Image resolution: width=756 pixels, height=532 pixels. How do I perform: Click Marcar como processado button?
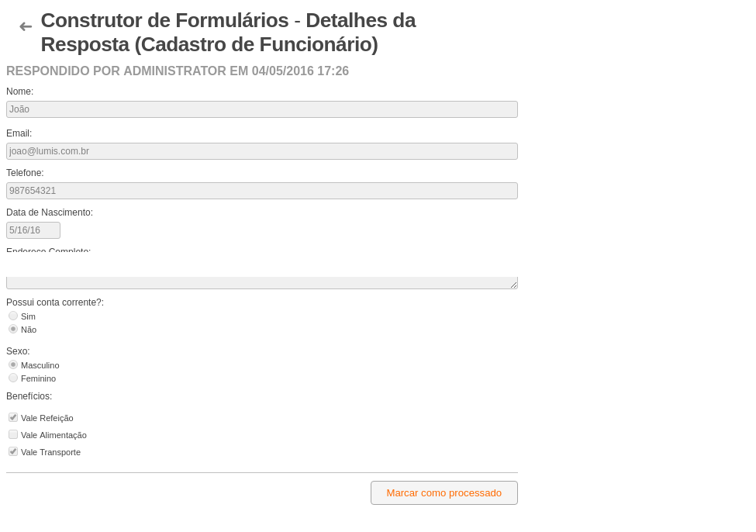click(444, 493)
